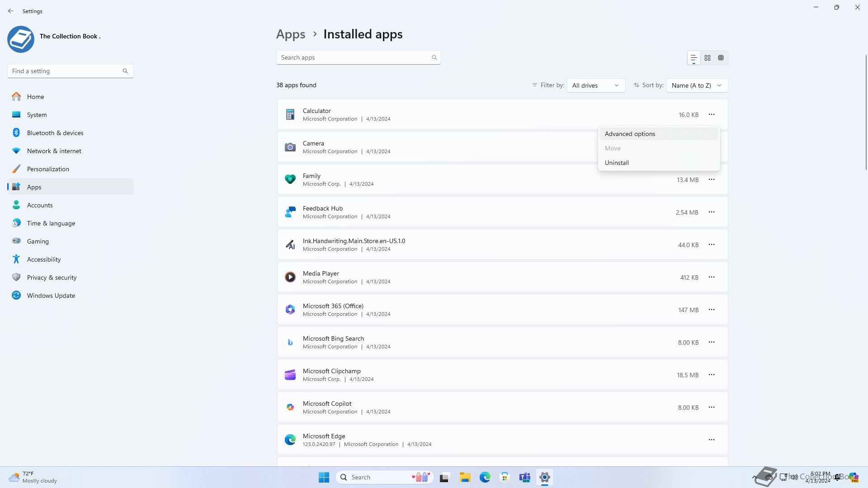
Task: Click the search magnifier in Search apps
Action: click(x=434, y=57)
